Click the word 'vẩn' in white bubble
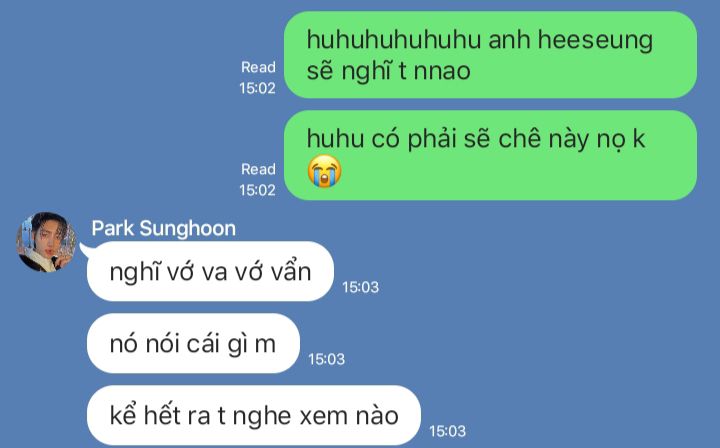This screenshot has height=448, width=720. [x=291, y=272]
